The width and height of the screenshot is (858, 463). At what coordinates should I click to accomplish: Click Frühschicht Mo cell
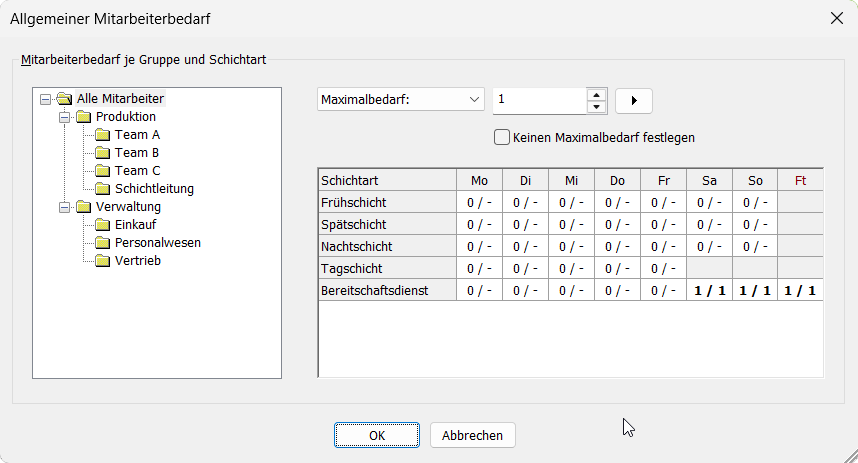[x=479, y=202]
